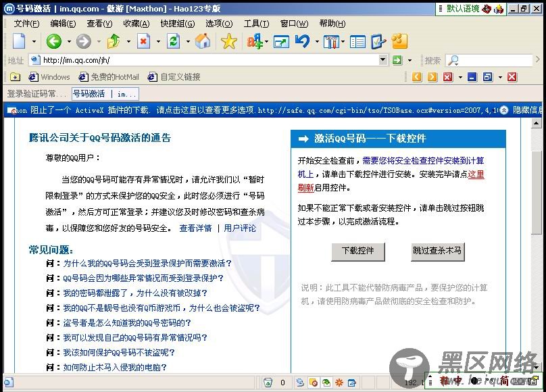546x392 pixels.
Task: Click blue edit page icon in status bar
Action: pyautogui.click(x=352, y=383)
